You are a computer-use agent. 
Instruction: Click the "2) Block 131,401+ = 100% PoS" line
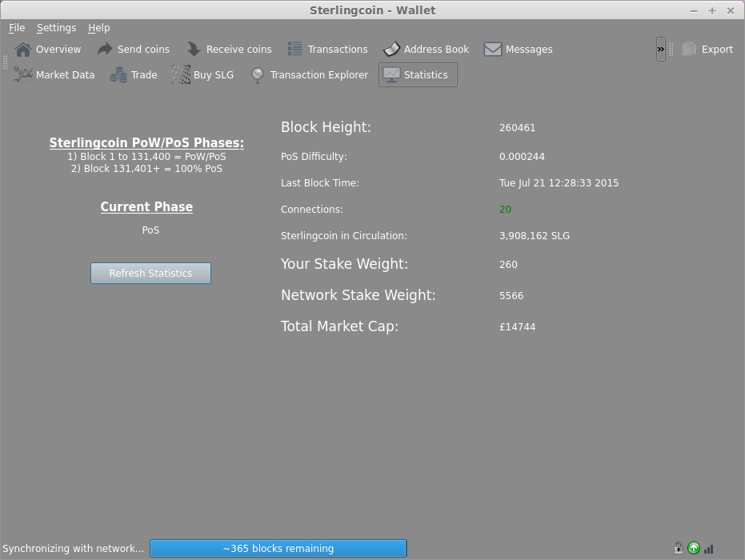(146, 169)
